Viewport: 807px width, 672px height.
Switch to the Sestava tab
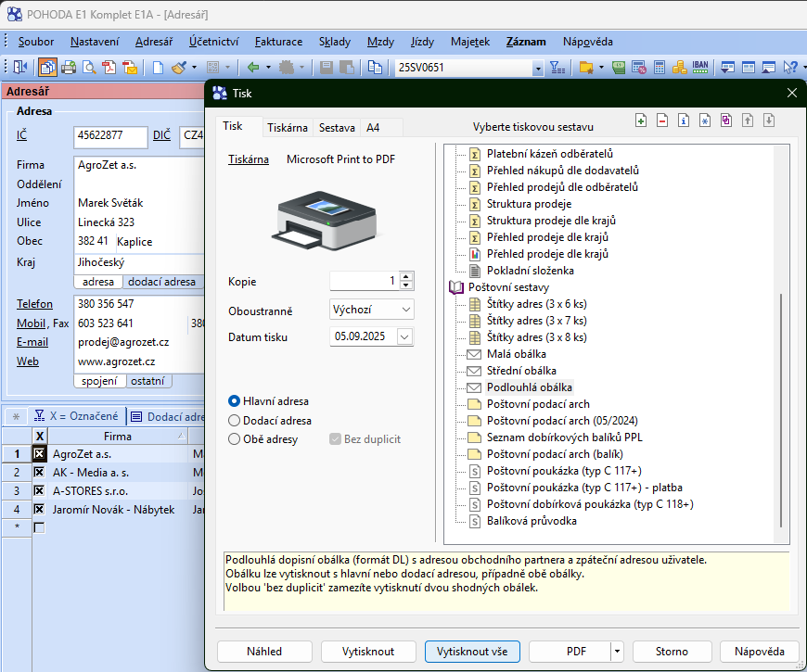[x=337, y=128]
